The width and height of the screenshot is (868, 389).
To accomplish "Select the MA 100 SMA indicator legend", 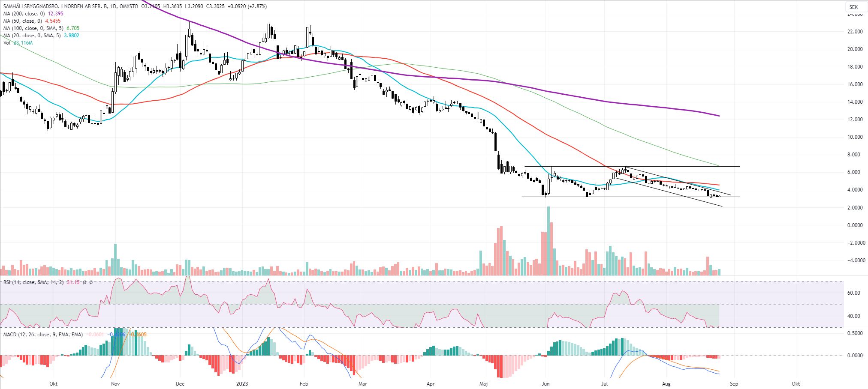I will point(33,28).
